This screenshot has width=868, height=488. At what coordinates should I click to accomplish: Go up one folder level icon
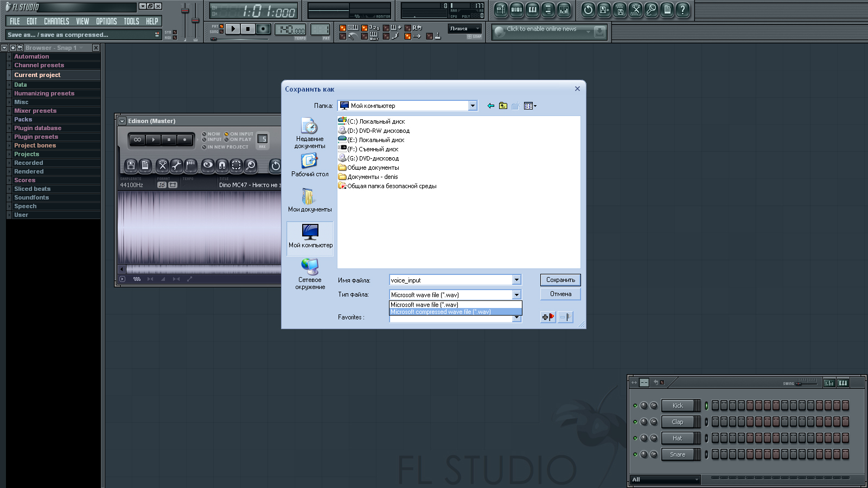(x=503, y=106)
